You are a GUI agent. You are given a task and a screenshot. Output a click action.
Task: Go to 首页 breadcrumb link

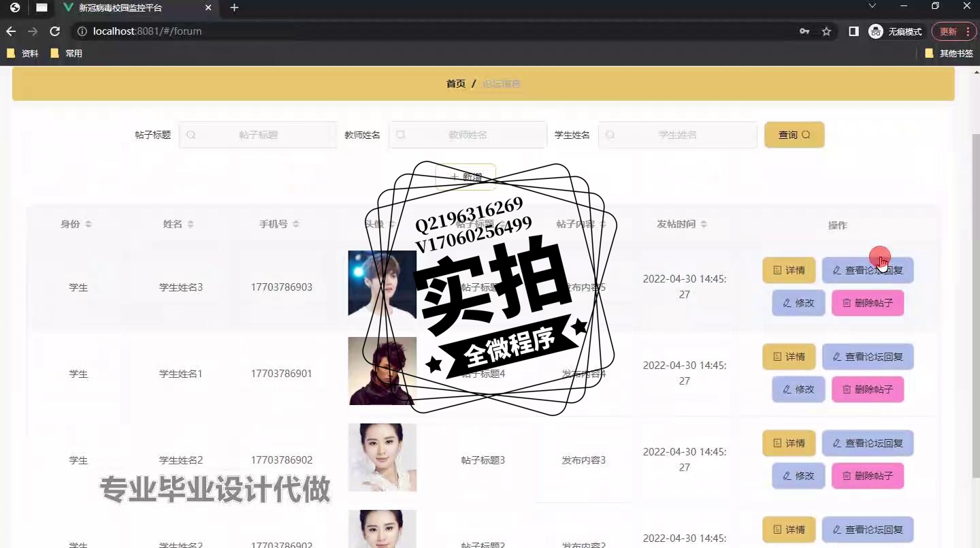[455, 84]
